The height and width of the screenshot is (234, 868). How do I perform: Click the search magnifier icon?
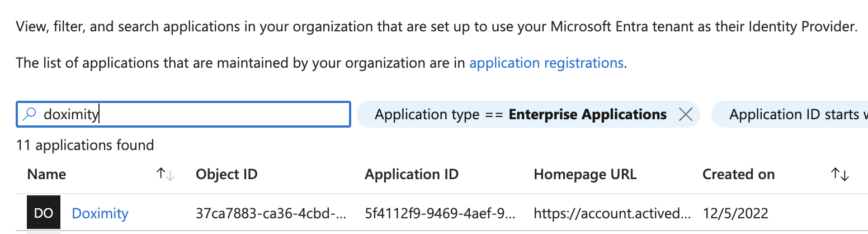[x=29, y=114]
